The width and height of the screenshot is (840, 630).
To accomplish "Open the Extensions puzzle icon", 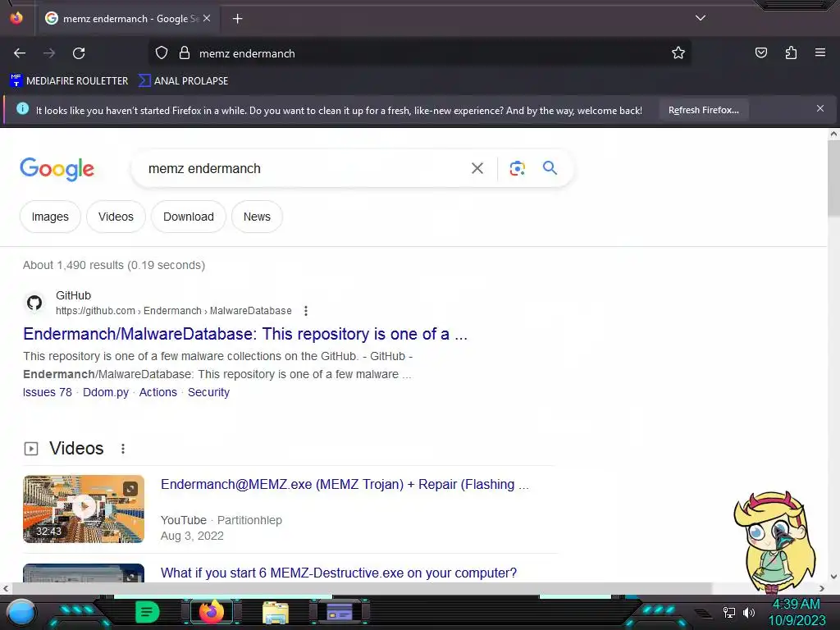I will click(x=791, y=52).
